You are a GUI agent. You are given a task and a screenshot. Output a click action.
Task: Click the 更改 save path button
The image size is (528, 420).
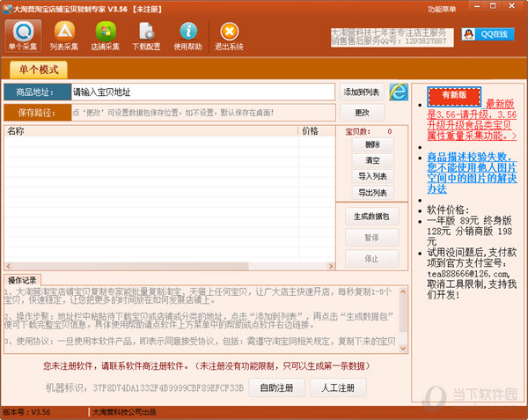tap(363, 113)
